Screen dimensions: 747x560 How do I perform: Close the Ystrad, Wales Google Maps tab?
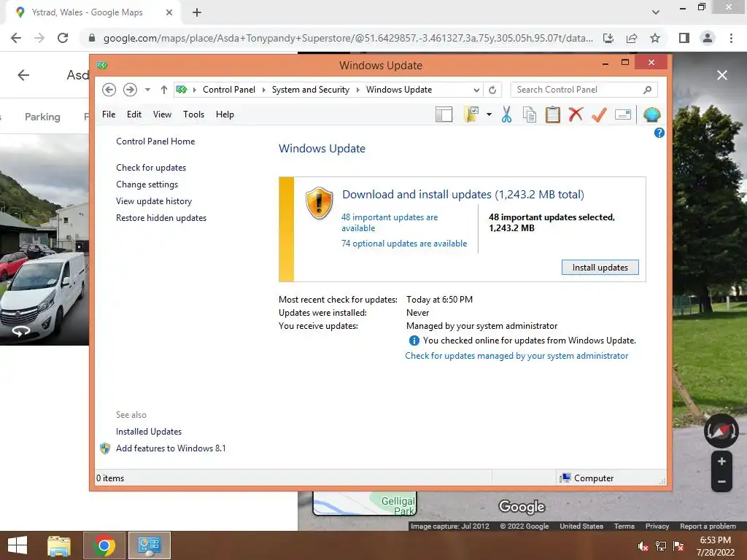click(169, 12)
